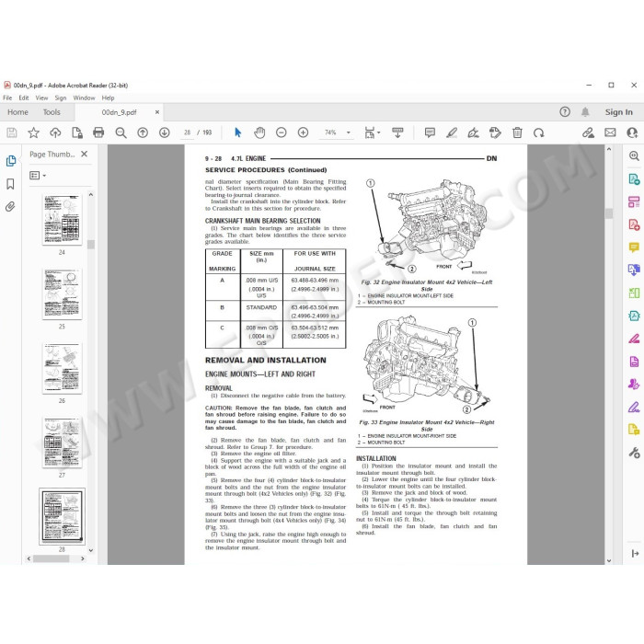644x644 pixels.
Task: Print the document with printer icon
Action: click(98, 132)
